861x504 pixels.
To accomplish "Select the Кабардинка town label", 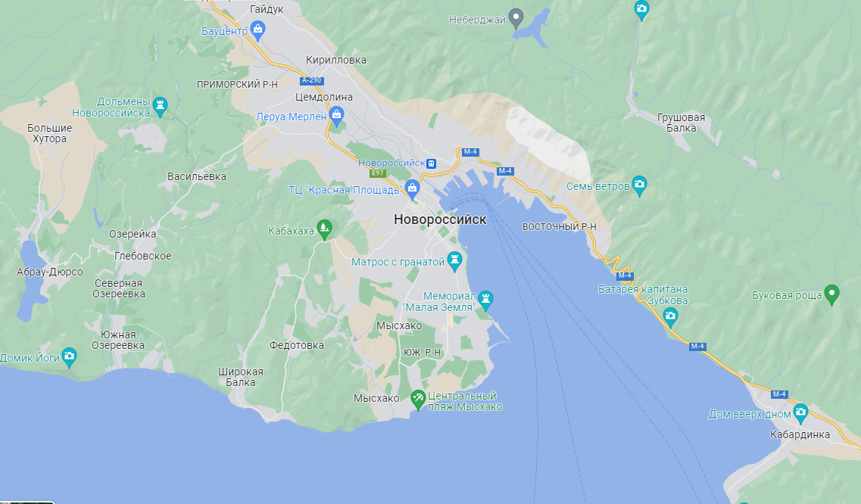I will 800,435.
